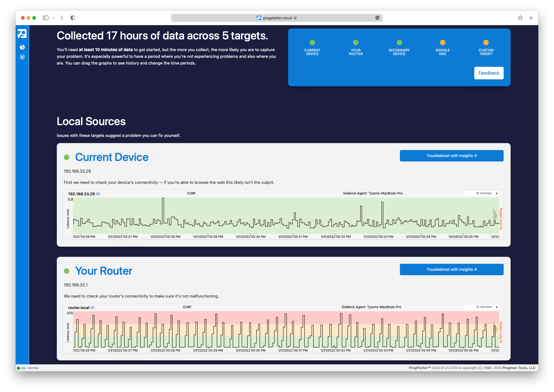Select the globe icon in the sidebar
The width and height of the screenshot is (554, 392).
coord(22,47)
